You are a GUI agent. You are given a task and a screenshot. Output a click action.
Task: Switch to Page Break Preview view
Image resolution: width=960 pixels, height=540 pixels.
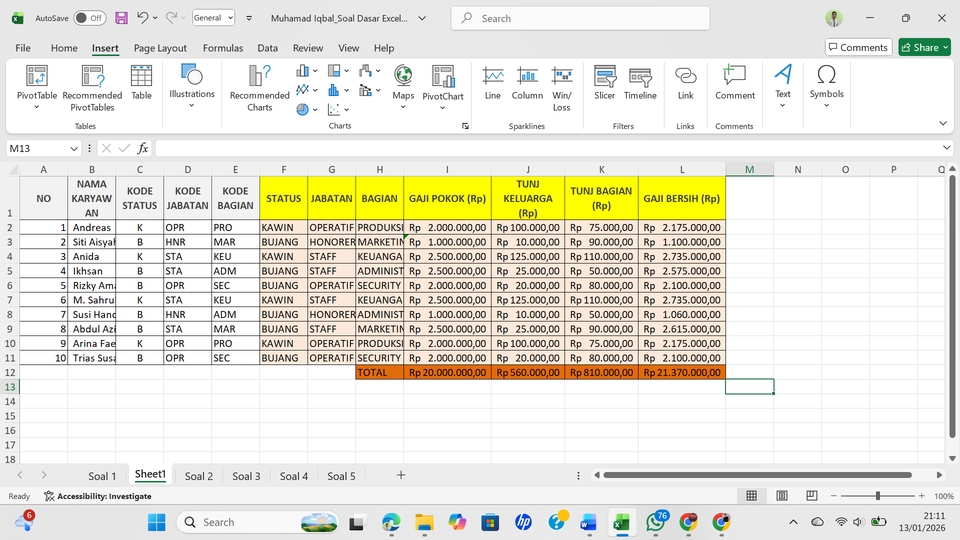813,496
